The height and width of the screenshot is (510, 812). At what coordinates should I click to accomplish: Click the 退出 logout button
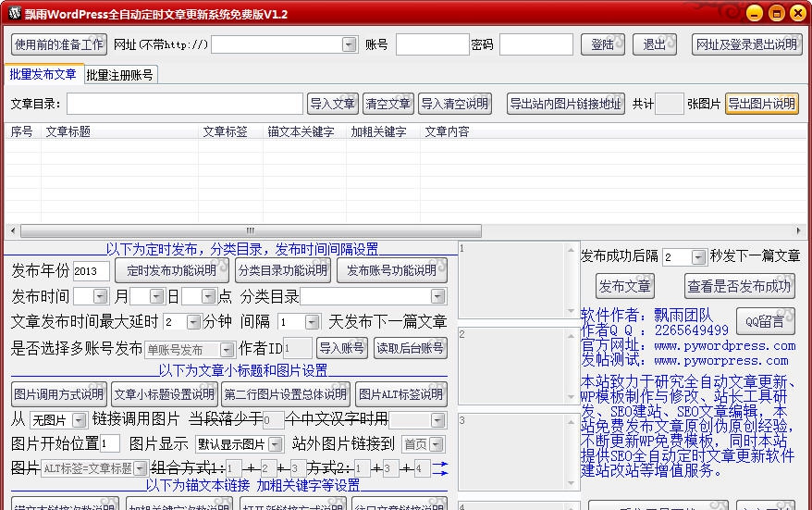pyautogui.click(x=655, y=44)
